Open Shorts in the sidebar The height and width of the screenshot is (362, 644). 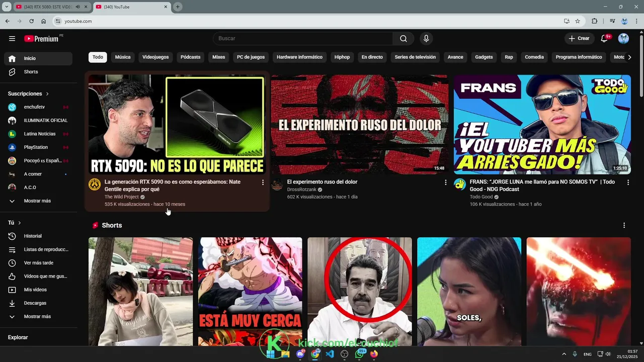[x=38, y=72]
